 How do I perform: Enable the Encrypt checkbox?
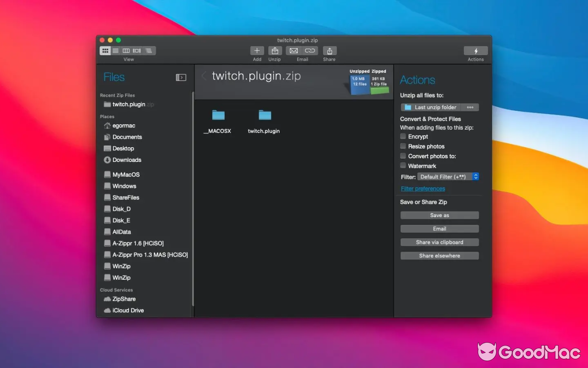402,137
